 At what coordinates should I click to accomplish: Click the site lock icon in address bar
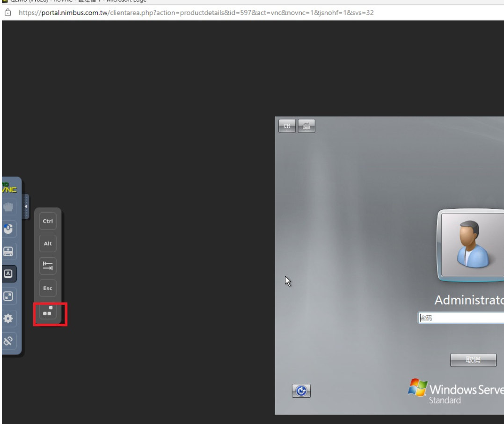pyautogui.click(x=7, y=12)
